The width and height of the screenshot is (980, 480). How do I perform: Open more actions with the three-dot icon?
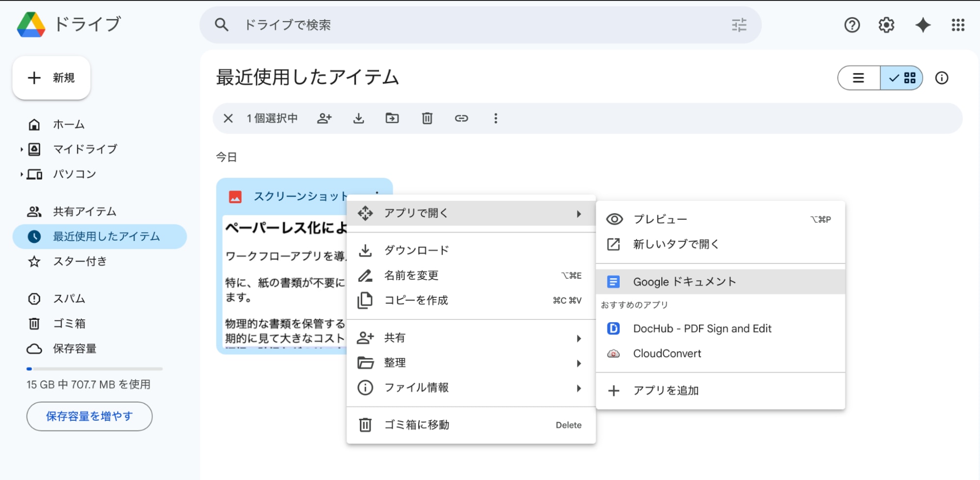pos(496,118)
